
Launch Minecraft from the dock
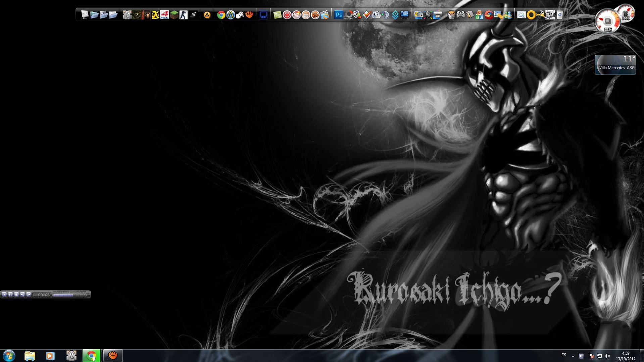(174, 15)
